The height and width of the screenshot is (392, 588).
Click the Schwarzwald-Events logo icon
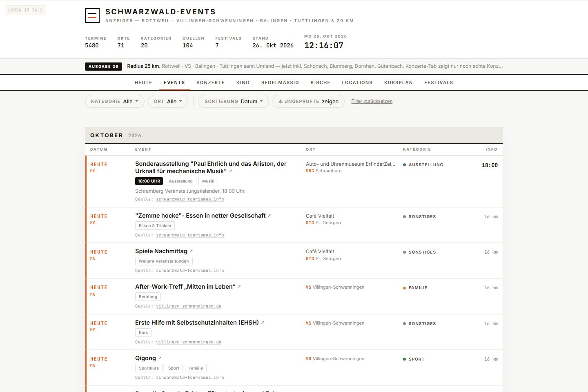click(92, 16)
